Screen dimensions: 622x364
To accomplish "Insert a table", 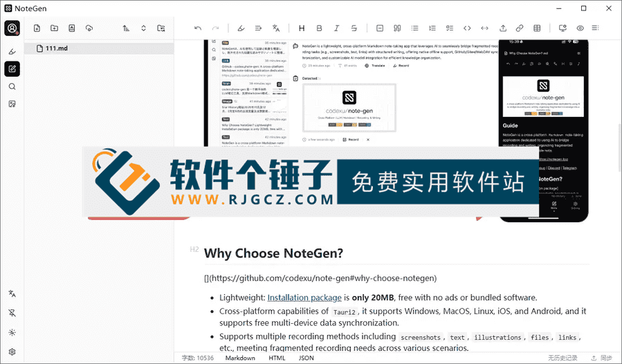I will pyautogui.click(x=537, y=28).
